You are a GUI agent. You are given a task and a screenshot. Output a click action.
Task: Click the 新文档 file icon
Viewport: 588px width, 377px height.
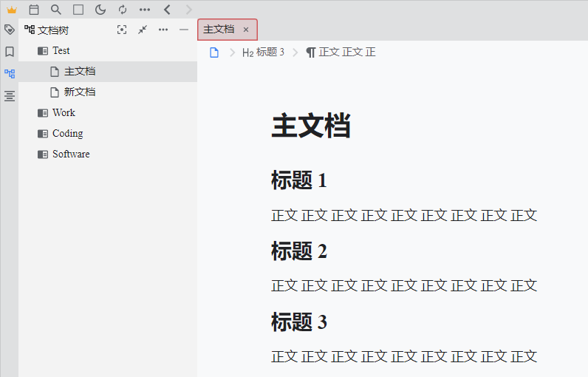(55, 92)
